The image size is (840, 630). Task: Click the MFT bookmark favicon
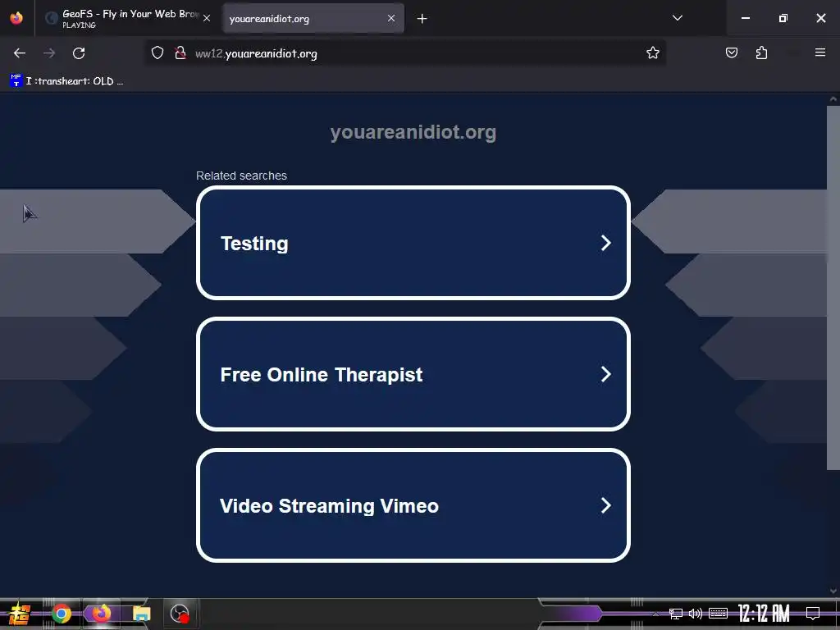[16, 81]
